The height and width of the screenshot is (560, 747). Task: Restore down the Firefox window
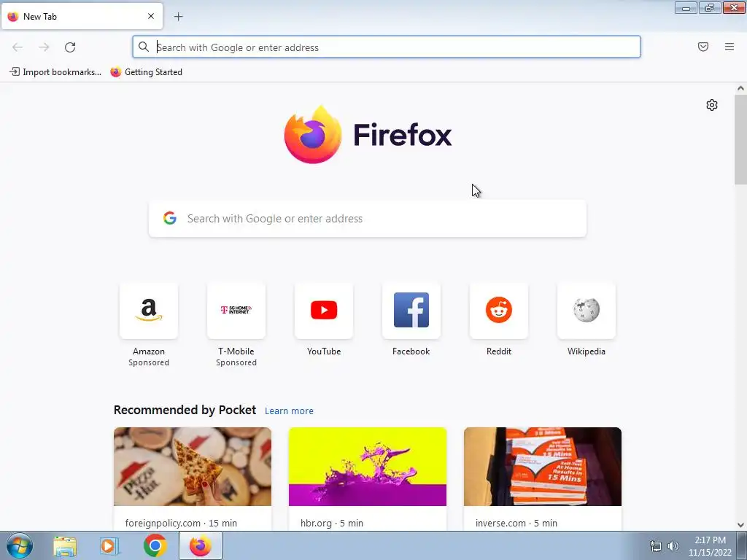tap(710, 7)
